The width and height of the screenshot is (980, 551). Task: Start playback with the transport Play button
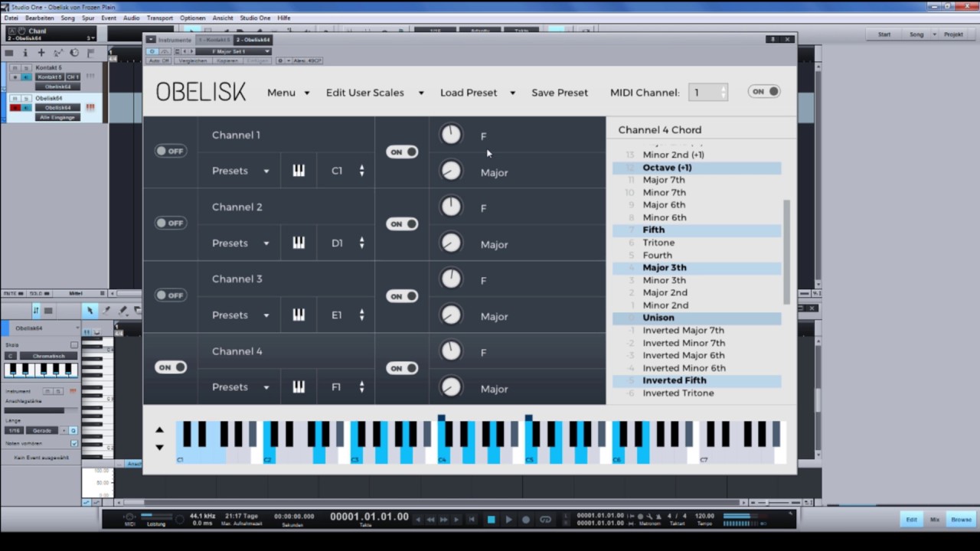click(508, 520)
